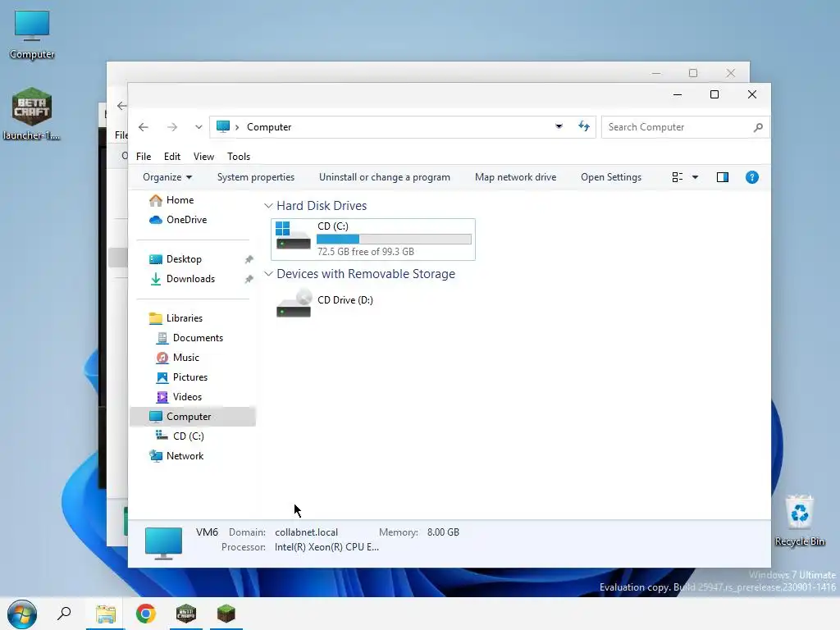Click the C: drive usage bar

click(394, 239)
